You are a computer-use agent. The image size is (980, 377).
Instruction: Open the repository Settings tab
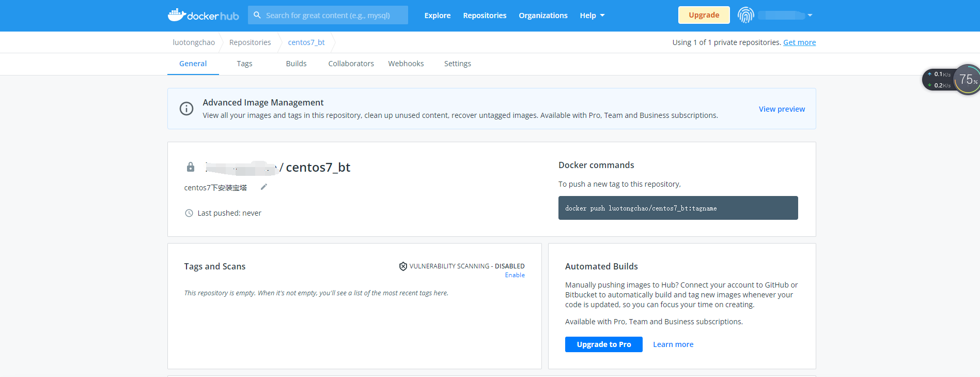point(458,64)
